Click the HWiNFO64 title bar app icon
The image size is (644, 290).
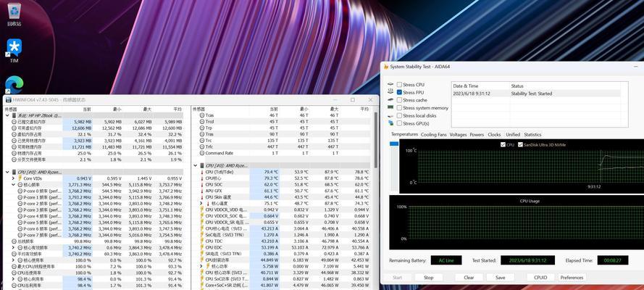click(x=8, y=100)
